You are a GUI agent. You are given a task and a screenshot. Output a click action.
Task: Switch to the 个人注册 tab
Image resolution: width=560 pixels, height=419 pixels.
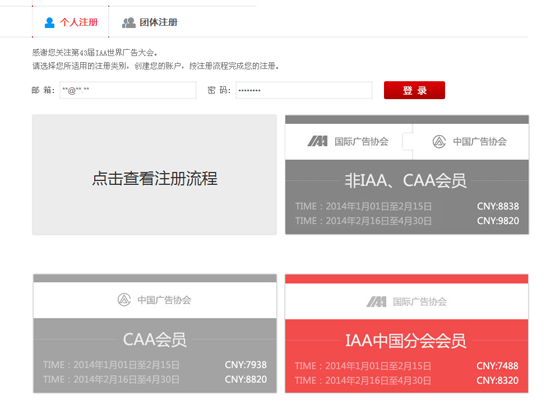[71, 22]
